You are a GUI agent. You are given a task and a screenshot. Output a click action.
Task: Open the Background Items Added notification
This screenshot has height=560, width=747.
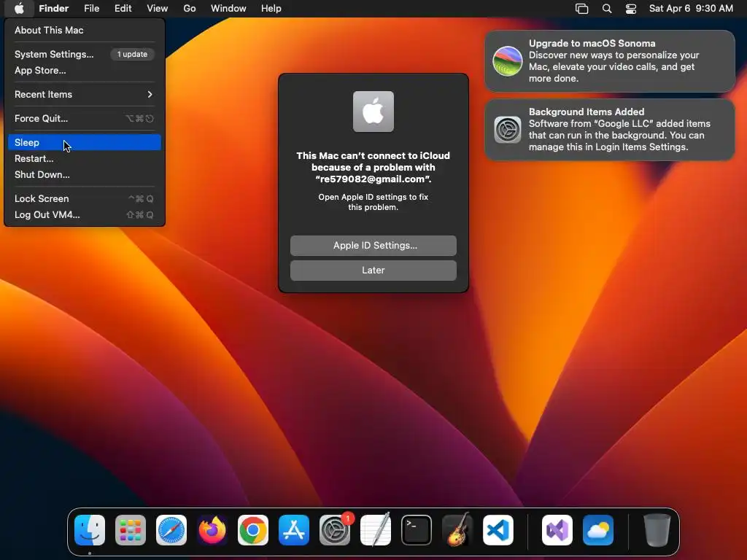pyautogui.click(x=610, y=130)
